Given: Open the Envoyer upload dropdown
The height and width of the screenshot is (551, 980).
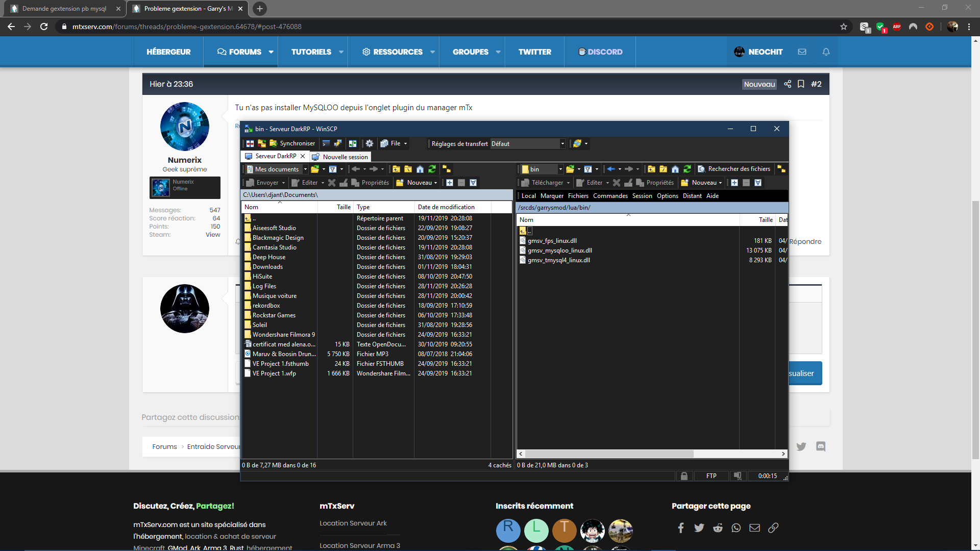Looking at the screenshot, I should (x=265, y=183).
